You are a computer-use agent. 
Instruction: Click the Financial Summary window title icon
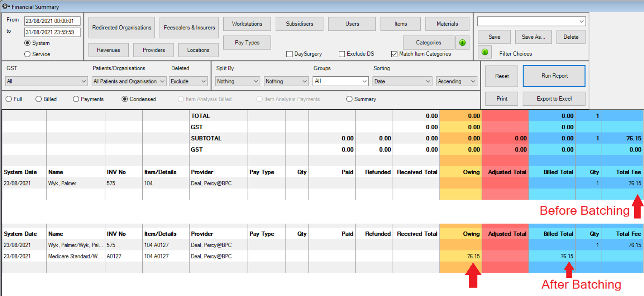pos(6,6)
